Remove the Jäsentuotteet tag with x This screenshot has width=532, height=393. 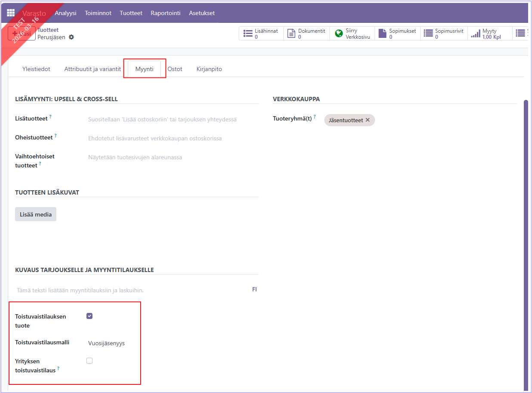pos(368,120)
